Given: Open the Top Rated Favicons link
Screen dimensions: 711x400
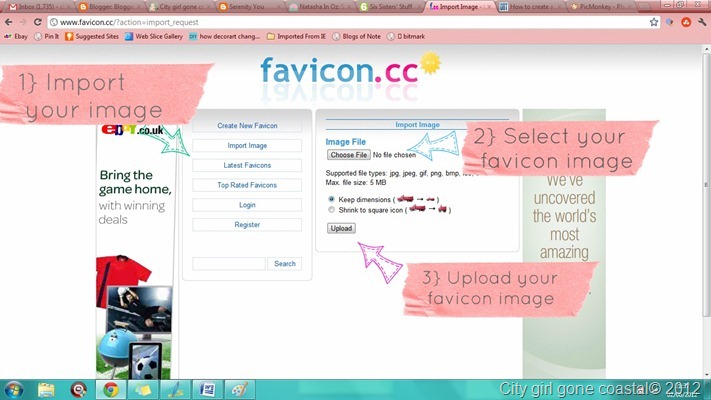Looking at the screenshot, I should [247, 185].
